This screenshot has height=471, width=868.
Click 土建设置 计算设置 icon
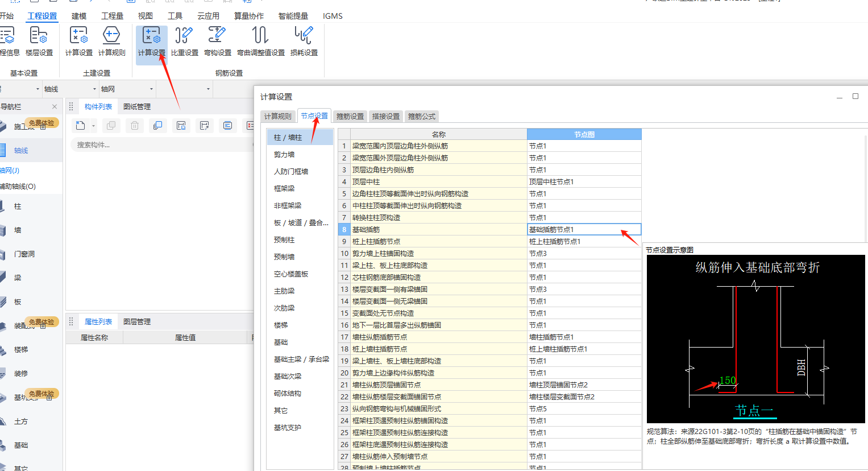(78, 42)
